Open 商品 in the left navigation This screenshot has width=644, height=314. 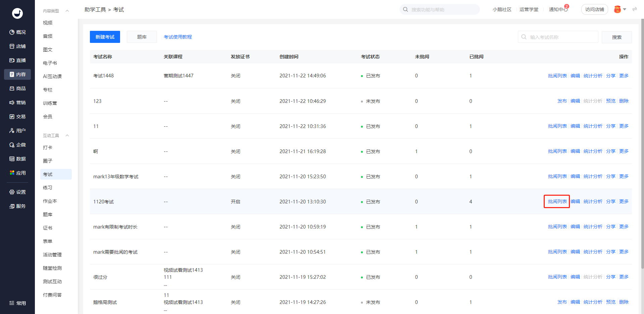[x=17, y=88]
